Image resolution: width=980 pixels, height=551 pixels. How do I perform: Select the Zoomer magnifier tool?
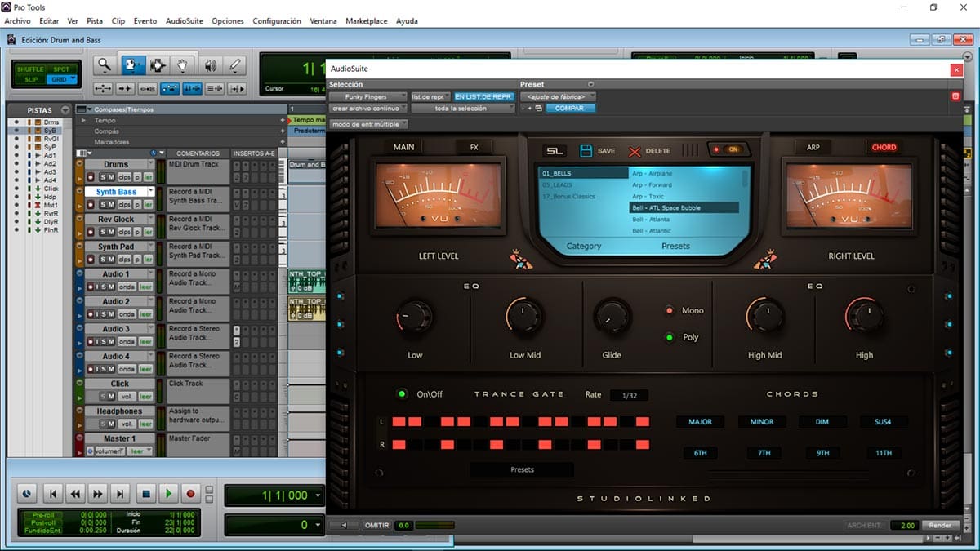(104, 65)
